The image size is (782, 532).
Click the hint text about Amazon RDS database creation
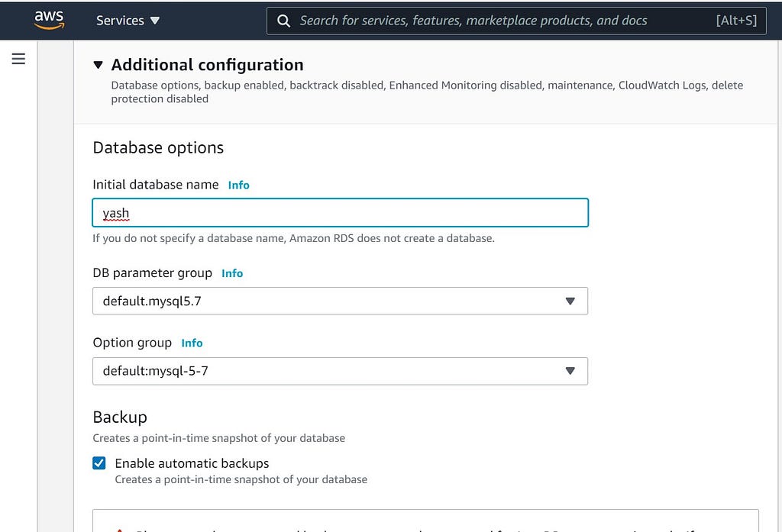click(x=293, y=238)
